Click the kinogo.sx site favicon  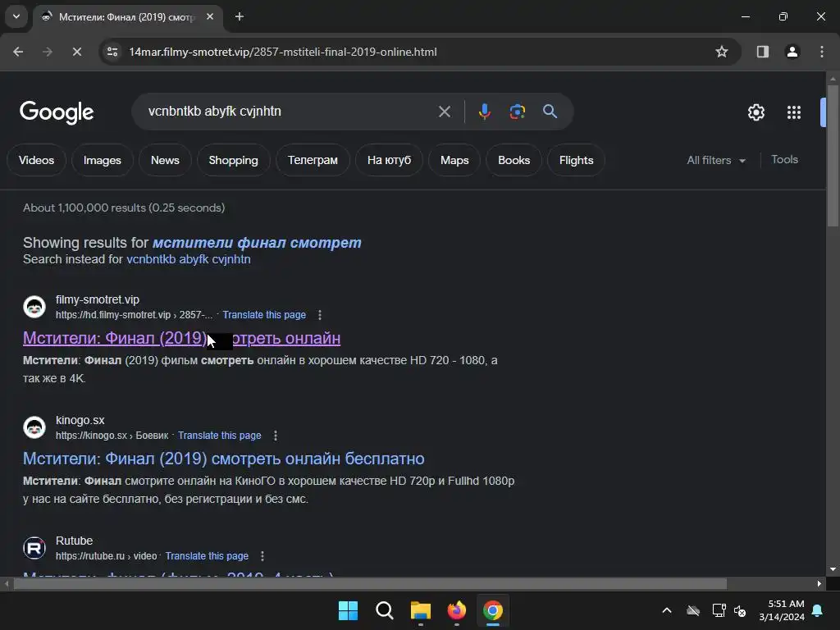coord(34,427)
